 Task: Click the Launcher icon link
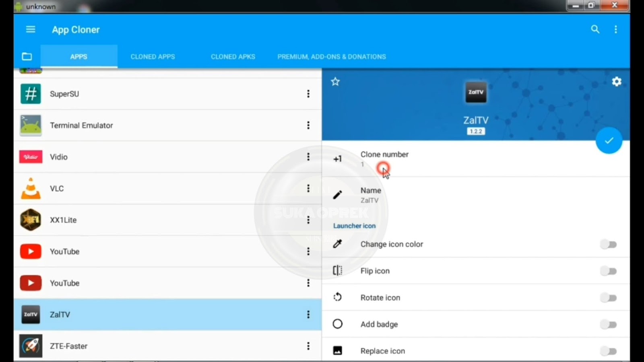point(354,226)
